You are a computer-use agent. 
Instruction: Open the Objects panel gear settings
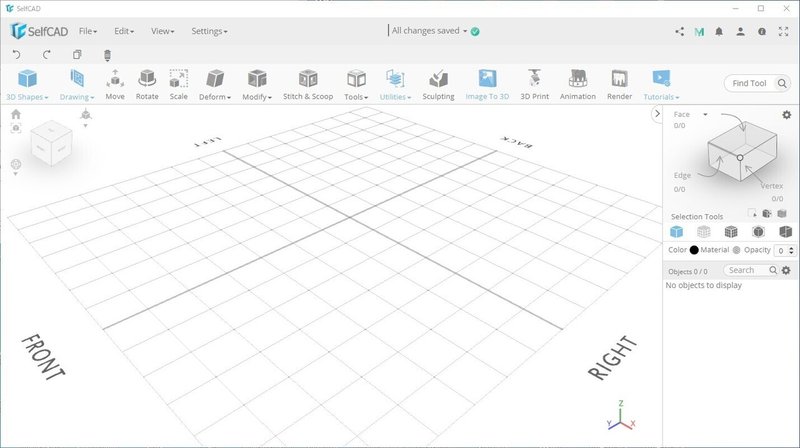click(x=786, y=270)
